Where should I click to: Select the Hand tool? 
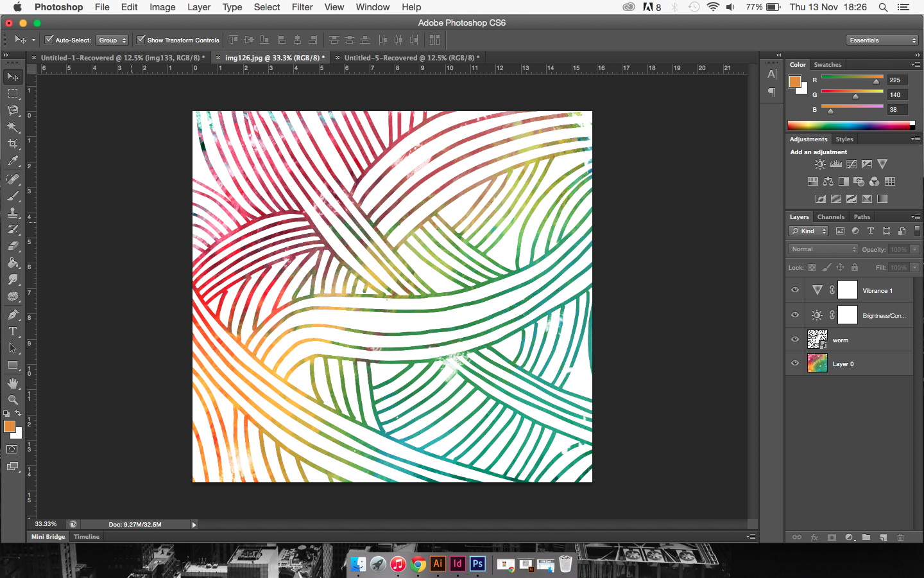click(x=13, y=383)
